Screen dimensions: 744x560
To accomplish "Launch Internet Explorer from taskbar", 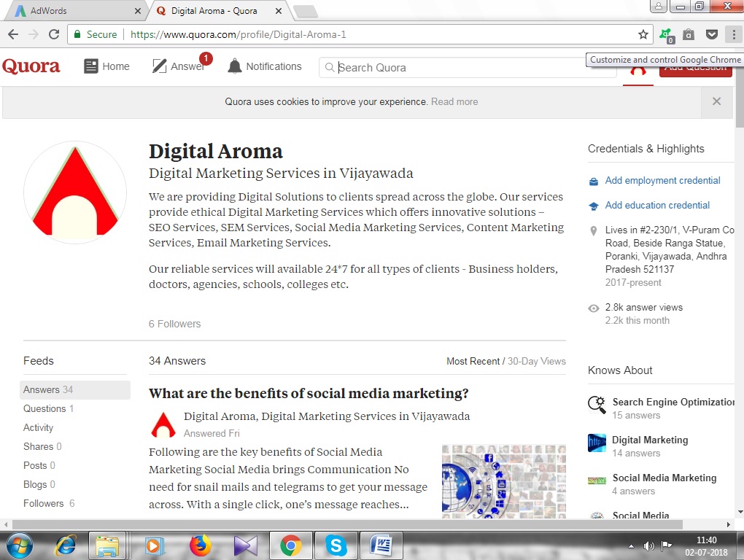I will click(65, 546).
